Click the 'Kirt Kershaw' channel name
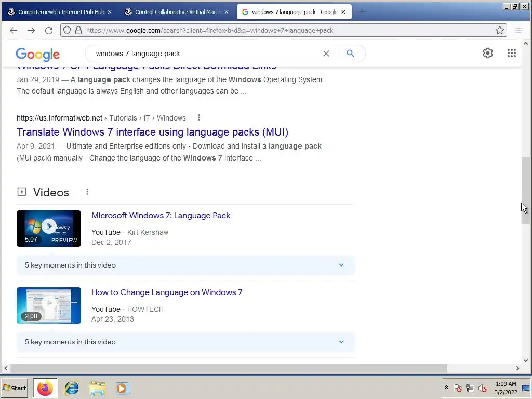The height and width of the screenshot is (399, 532). coord(148,232)
